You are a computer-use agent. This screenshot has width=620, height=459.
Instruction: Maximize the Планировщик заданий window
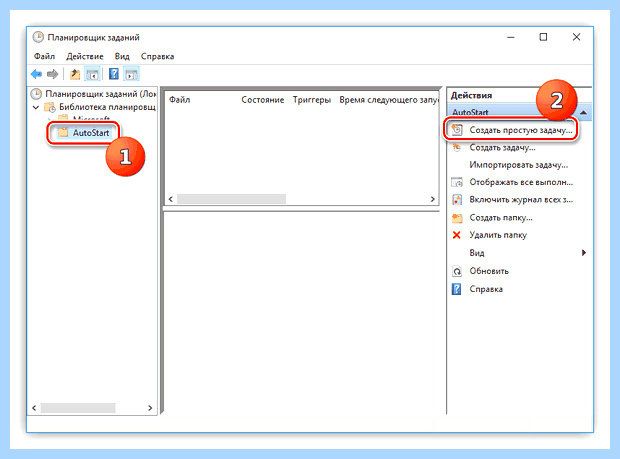point(543,37)
